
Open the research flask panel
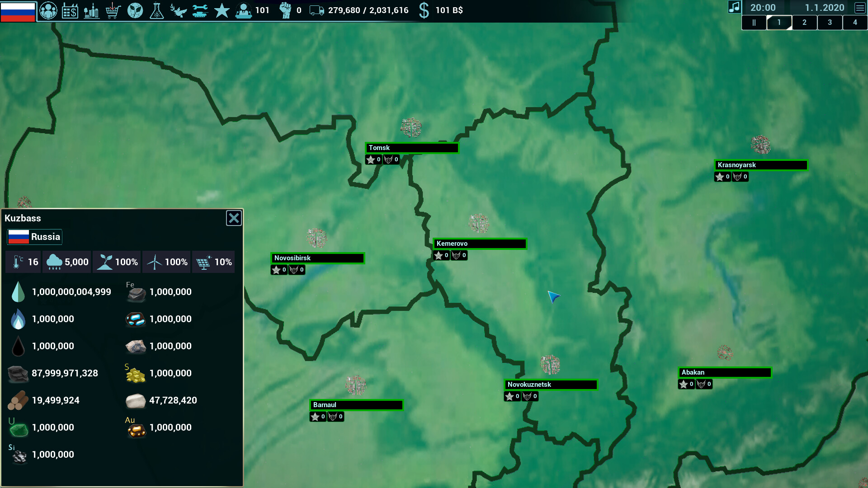point(156,10)
